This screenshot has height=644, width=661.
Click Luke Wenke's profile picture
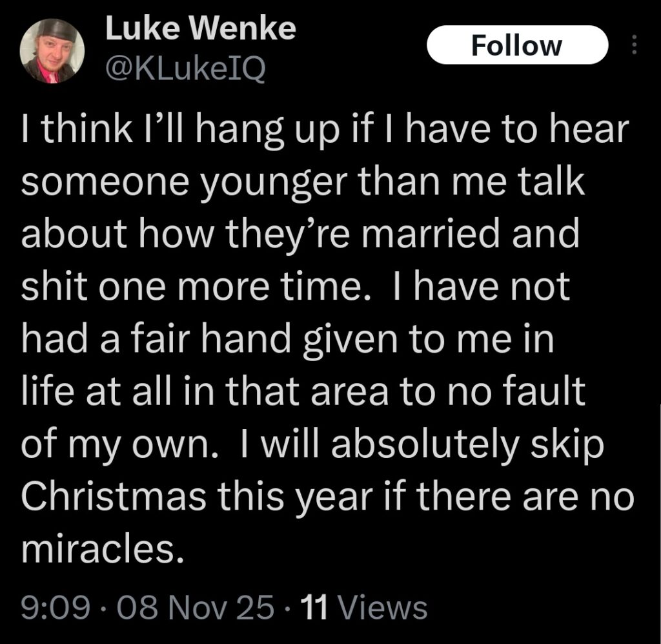(52, 50)
